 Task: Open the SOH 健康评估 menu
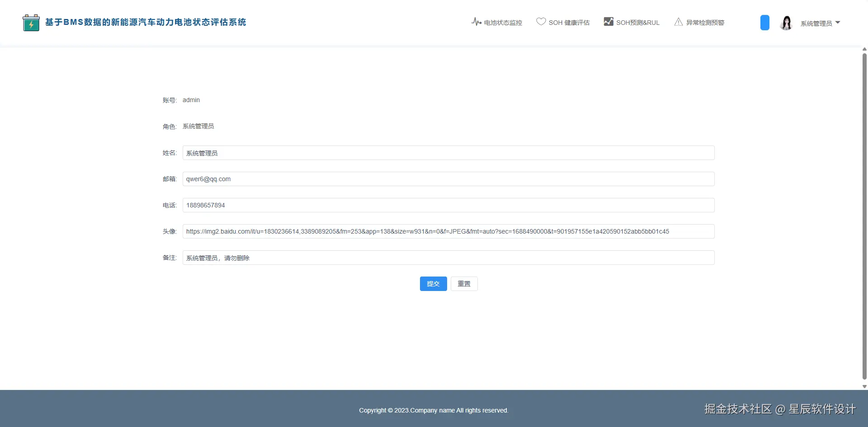pos(563,22)
